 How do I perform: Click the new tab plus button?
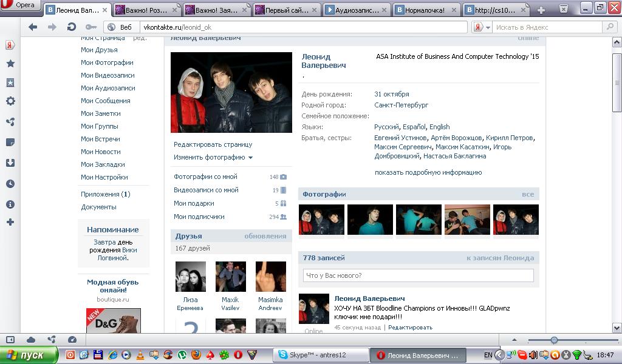point(541,10)
